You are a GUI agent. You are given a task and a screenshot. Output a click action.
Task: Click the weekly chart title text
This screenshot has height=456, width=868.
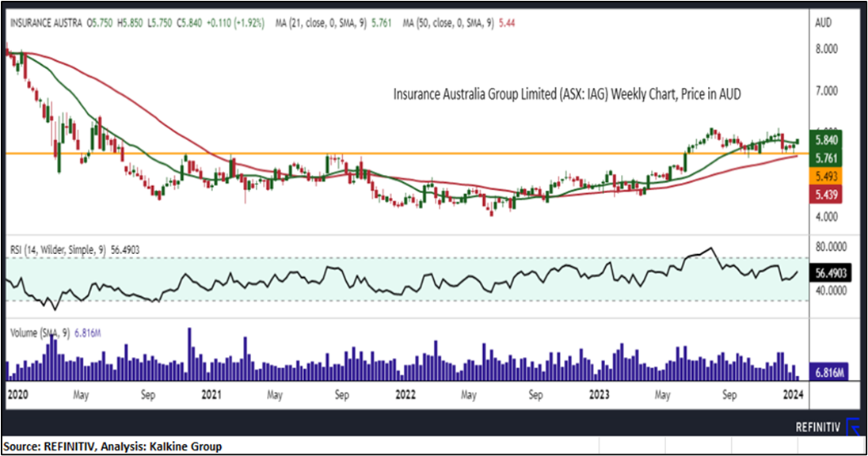[x=567, y=94]
